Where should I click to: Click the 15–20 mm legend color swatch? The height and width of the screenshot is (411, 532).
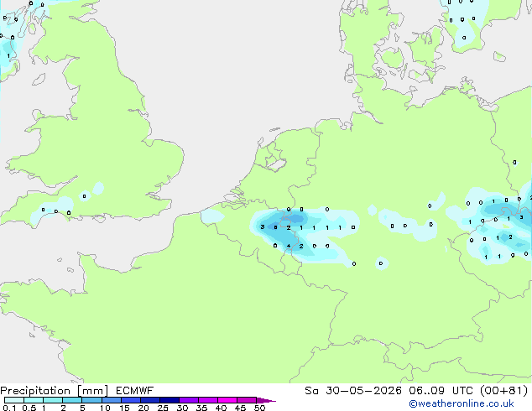[x=131, y=400]
